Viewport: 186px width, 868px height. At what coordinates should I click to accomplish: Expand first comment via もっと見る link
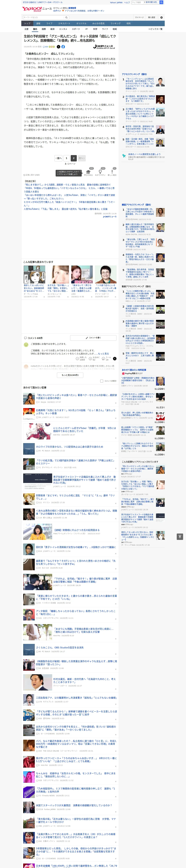point(104,354)
